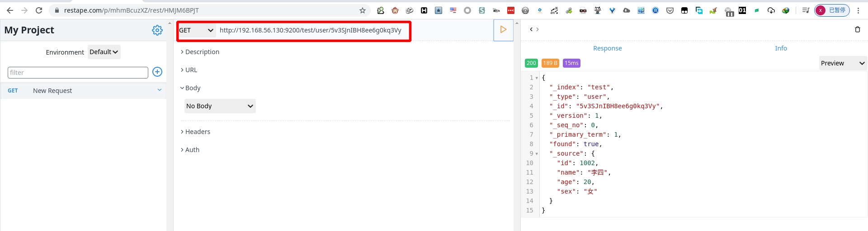This screenshot has width=868, height=231.
Task: Open the Chrome three-dot menu
Action: (858, 10)
